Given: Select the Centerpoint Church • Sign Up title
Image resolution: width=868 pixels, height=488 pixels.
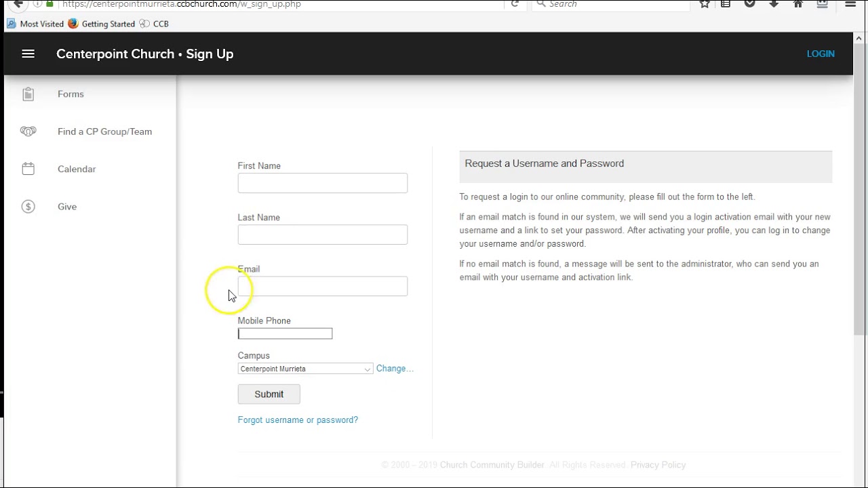Looking at the screenshot, I should (x=145, y=54).
